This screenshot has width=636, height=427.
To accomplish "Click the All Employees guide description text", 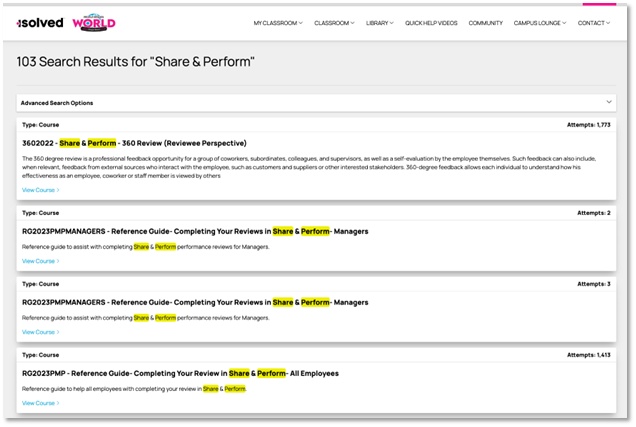I will pos(134,389).
